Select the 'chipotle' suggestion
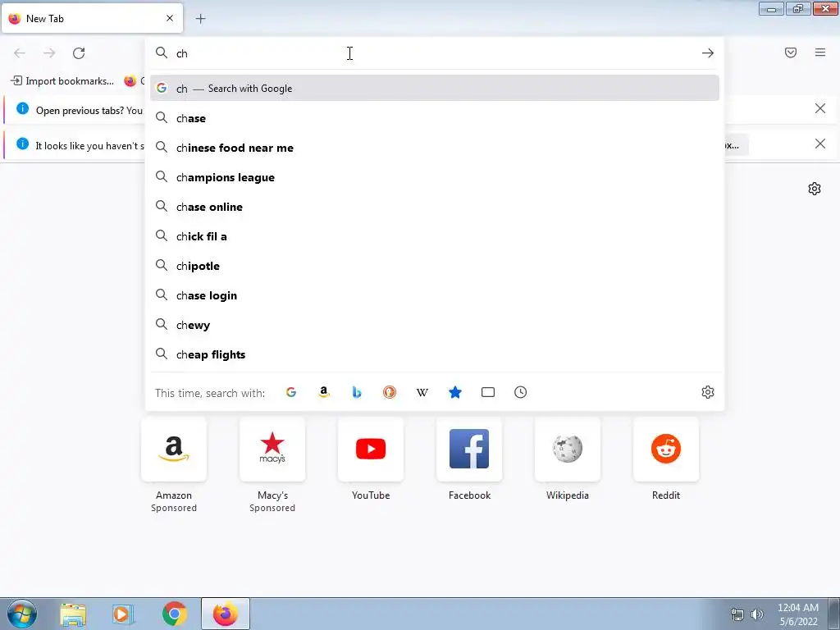The image size is (840, 630). 435,266
